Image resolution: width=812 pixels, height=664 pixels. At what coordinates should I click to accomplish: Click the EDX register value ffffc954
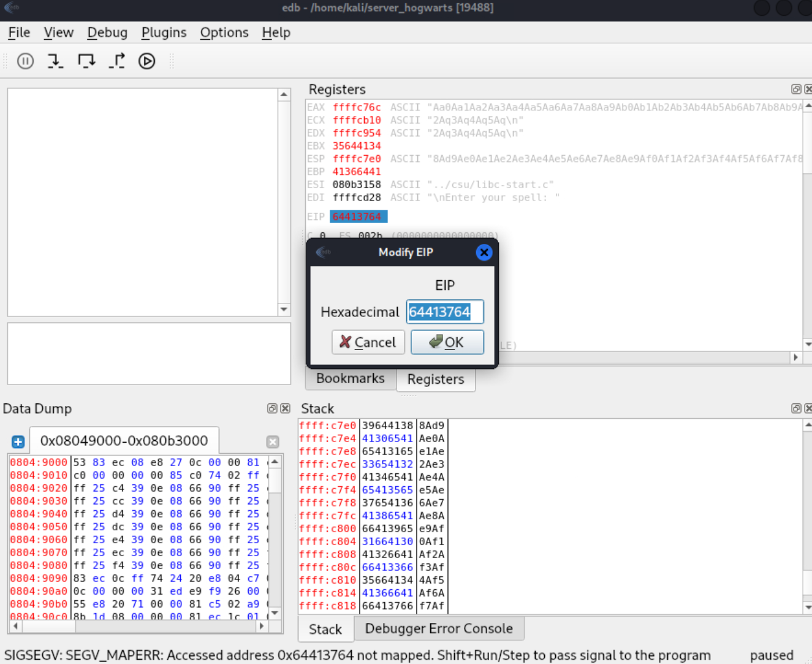(x=357, y=133)
